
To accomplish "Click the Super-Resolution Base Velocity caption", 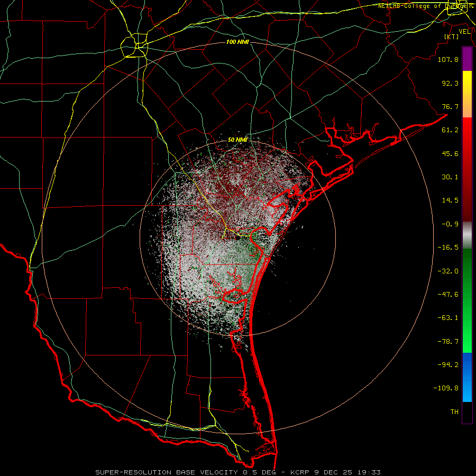I will click(238, 472).
